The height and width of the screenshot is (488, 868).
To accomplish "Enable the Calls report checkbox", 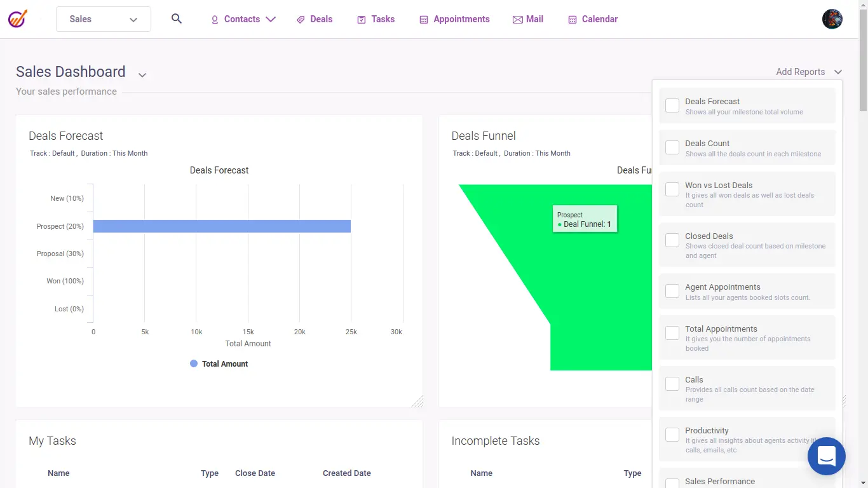I will click(x=672, y=383).
